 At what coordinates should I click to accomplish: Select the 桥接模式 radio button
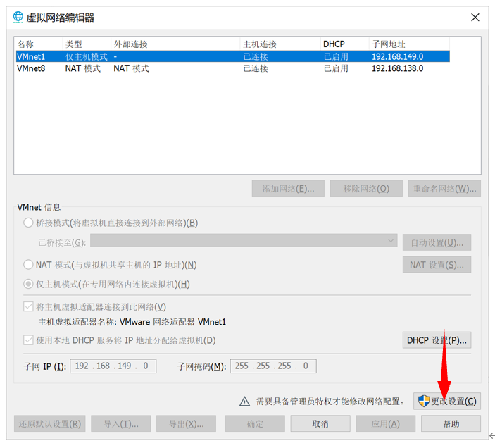(x=28, y=223)
